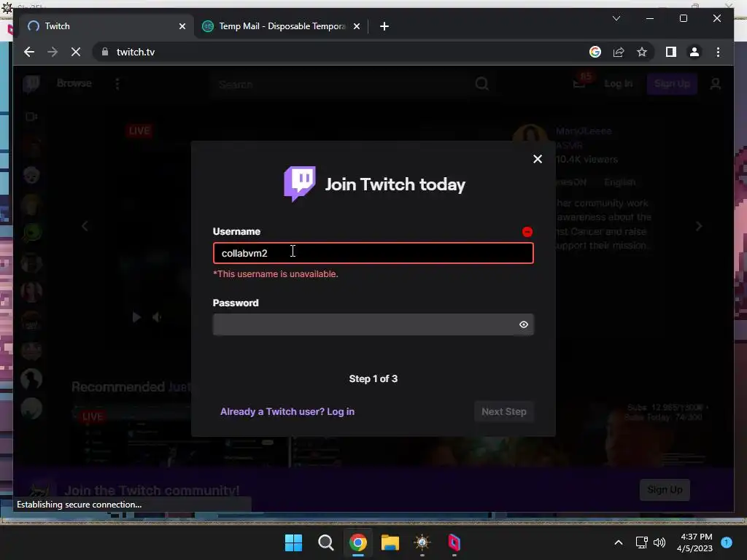Open Windows taskbar search
747x560 pixels.
click(326, 542)
